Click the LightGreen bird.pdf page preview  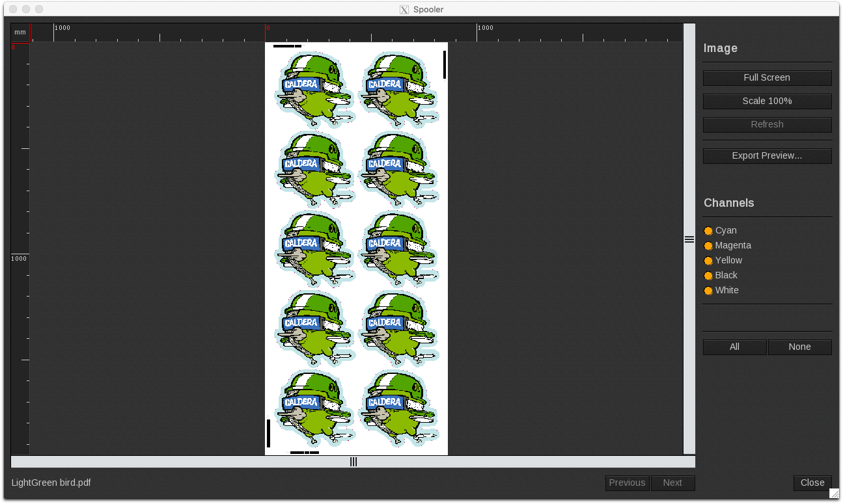tap(356, 248)
